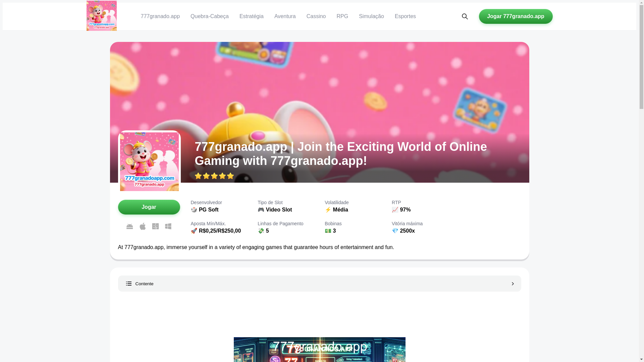Open the RPG category
This screenshot has height=362, width=644.
342,16
